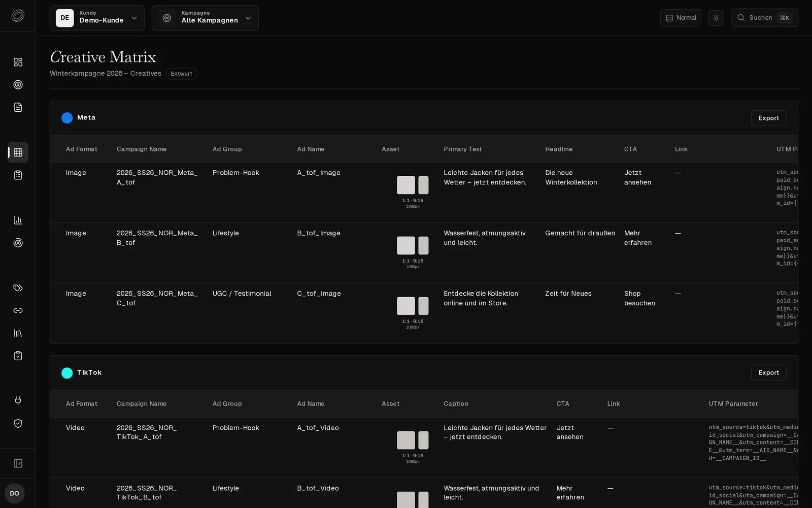Select cell 'UGC / Testimonial'
Screen dimensions: 812x508
tap(242, 294)
